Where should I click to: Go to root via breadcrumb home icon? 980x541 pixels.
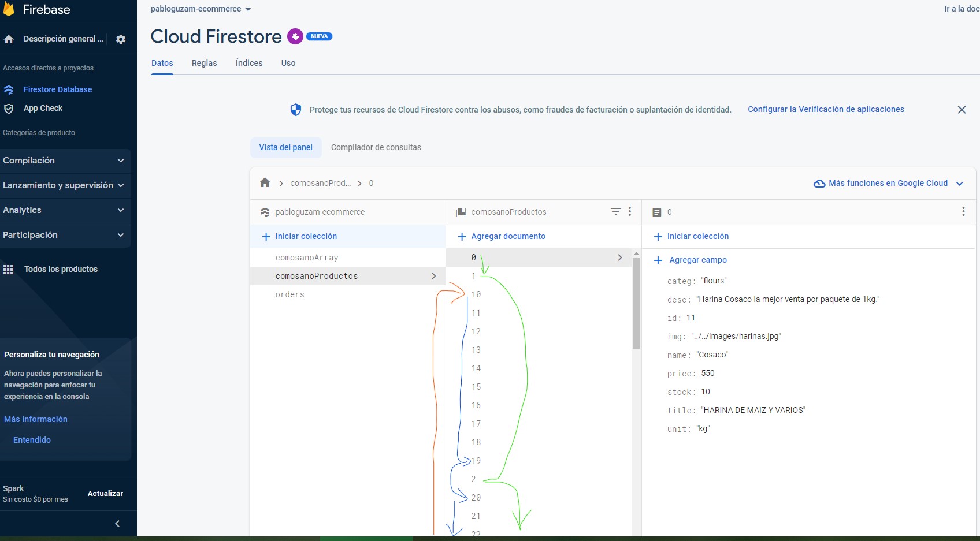point(265,183)
